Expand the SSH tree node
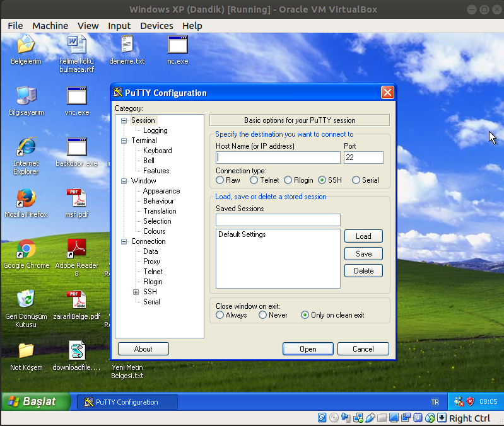Screen dimensions: 504x426 point(136,292)
